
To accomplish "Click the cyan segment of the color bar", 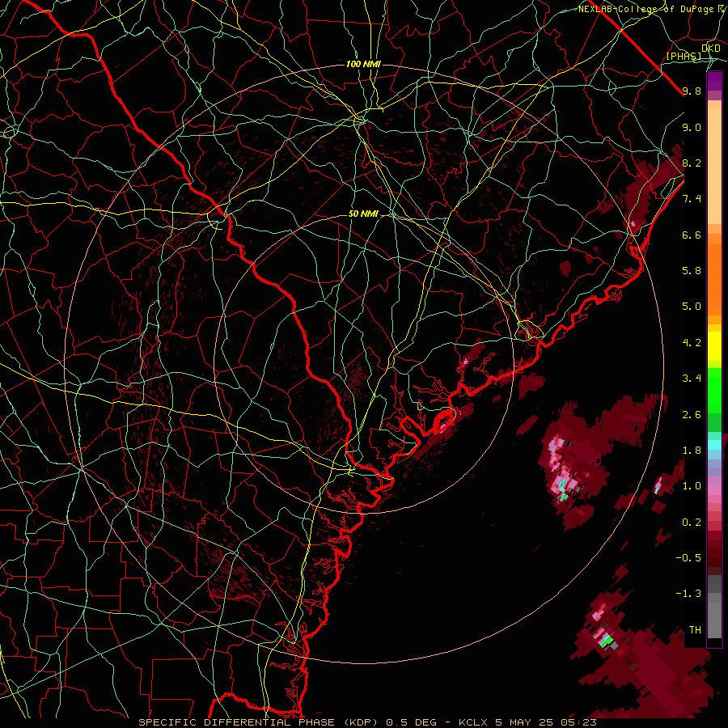I will [714, 444].
